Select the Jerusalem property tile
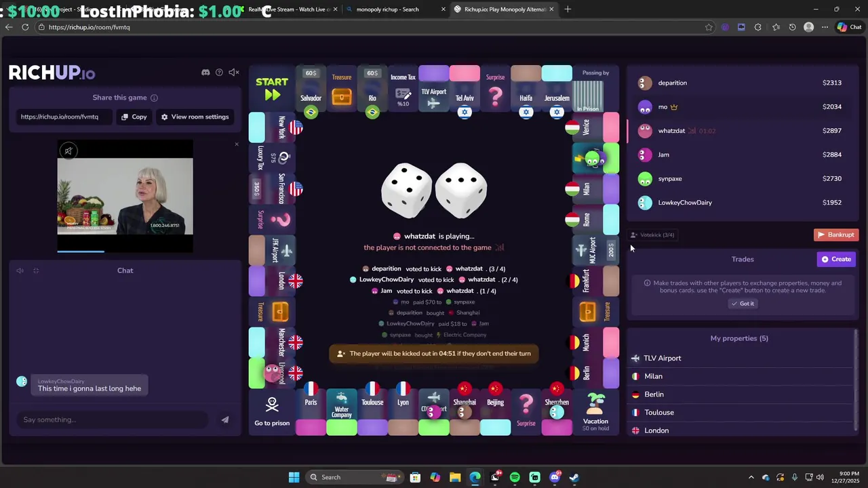Viewport: 868px width, 488px height. click(x=557, y=89)
